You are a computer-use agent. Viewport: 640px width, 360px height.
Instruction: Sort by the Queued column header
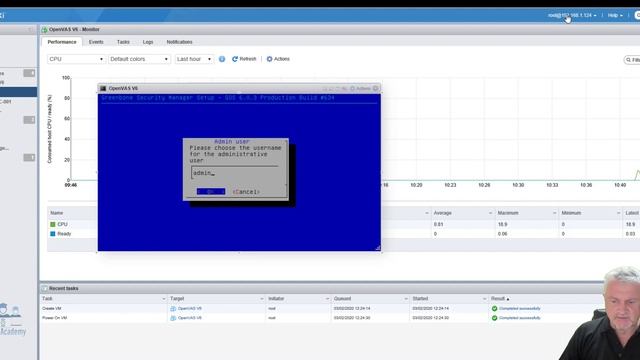click(342, 299)
